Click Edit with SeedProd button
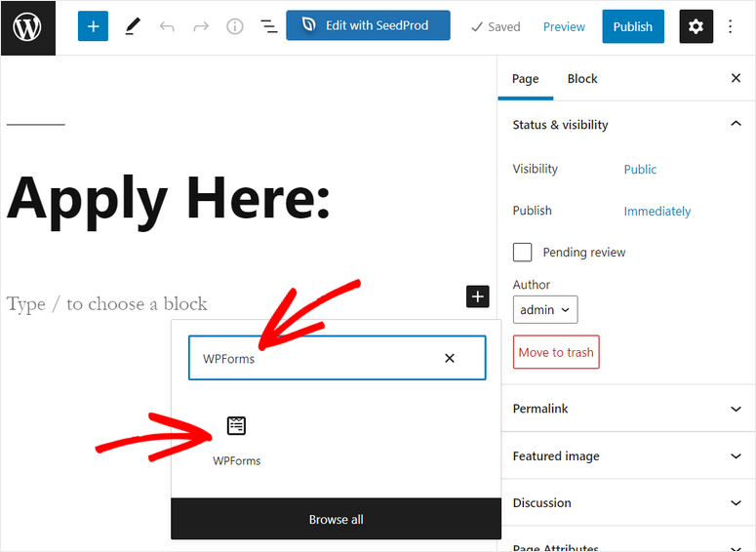 (x=368, y=25)
